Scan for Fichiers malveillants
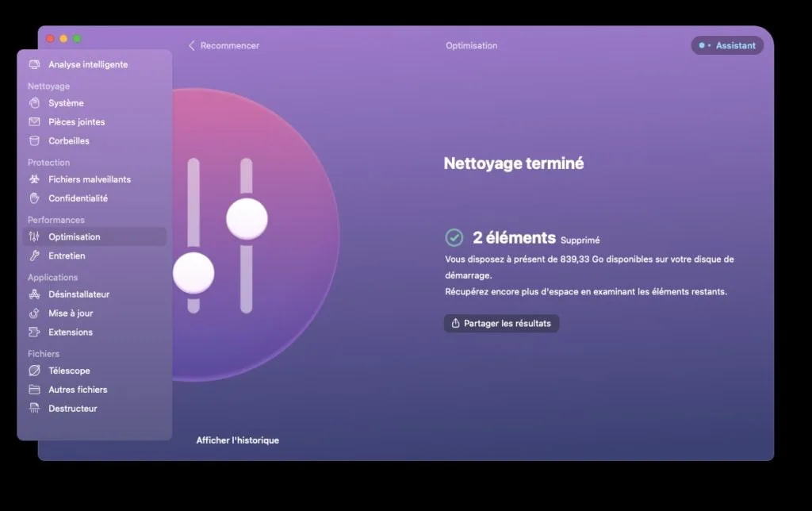 pyautogui.click(x=90, y=179)
